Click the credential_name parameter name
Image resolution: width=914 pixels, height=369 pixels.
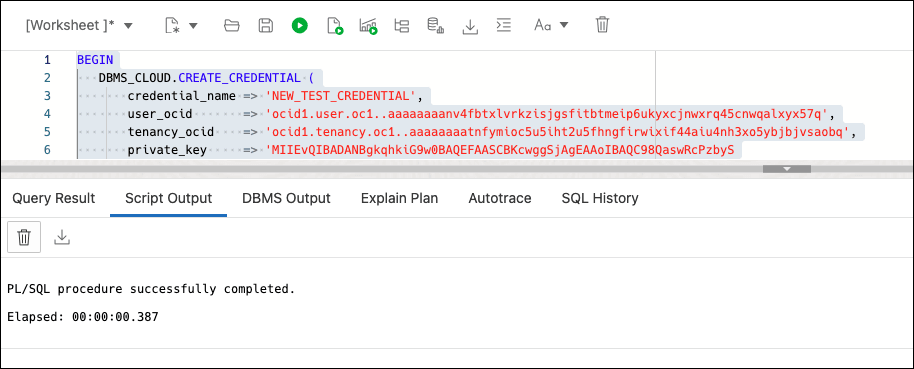pyautogui.click(x=182, y=96)
